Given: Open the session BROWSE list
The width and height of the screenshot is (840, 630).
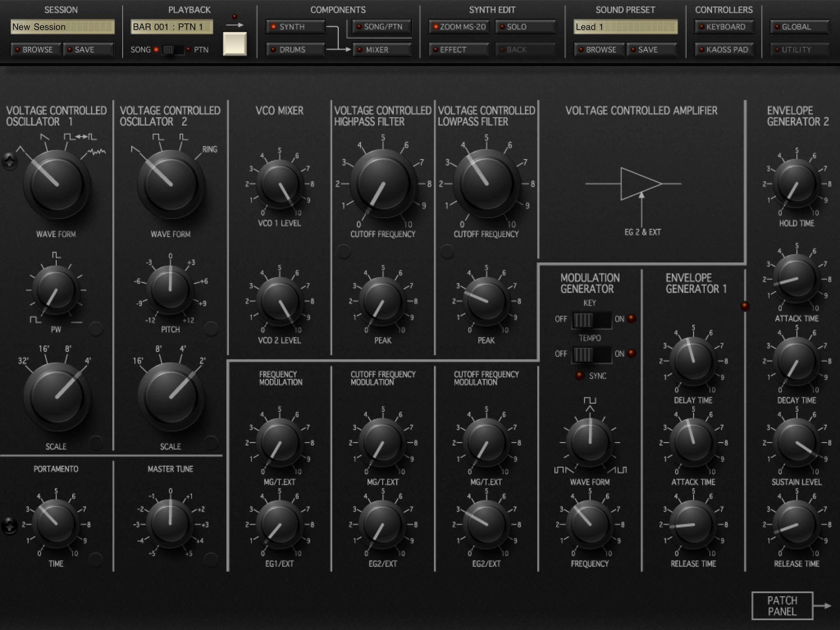Looking at the screenshot, I should coord(35,50).
